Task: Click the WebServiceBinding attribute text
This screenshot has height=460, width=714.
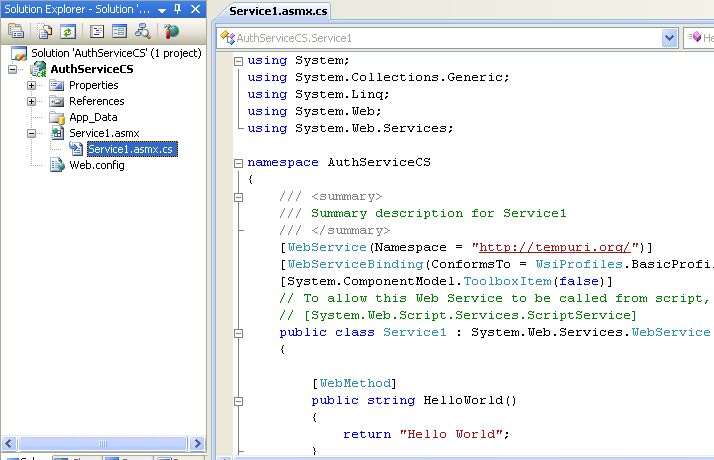Action: tap(355, 264)
